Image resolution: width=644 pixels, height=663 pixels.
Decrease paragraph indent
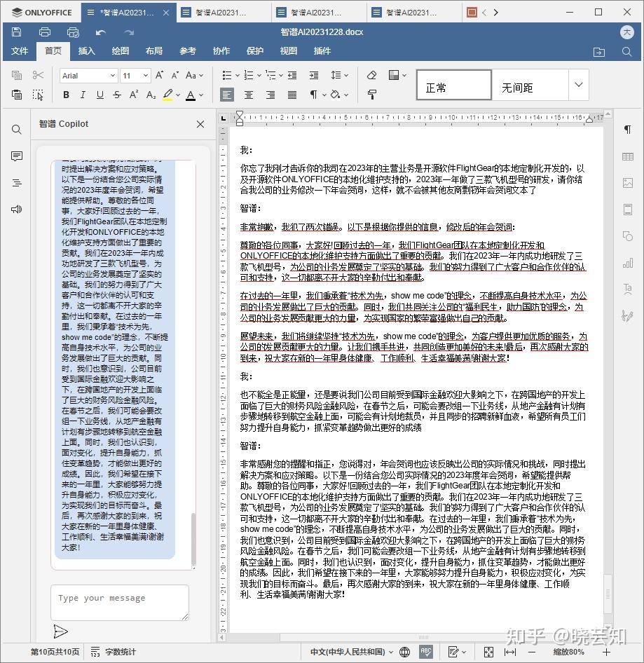coord(292,75)
